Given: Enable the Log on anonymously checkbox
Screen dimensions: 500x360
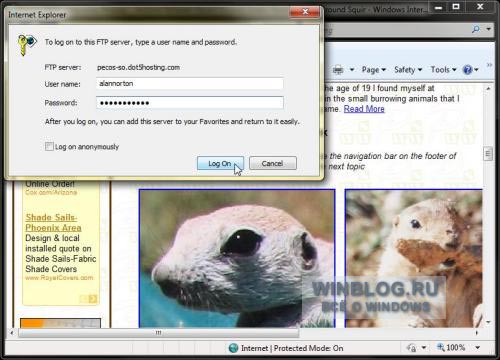Looking at the screenshot, I should (x=49, y=146).
